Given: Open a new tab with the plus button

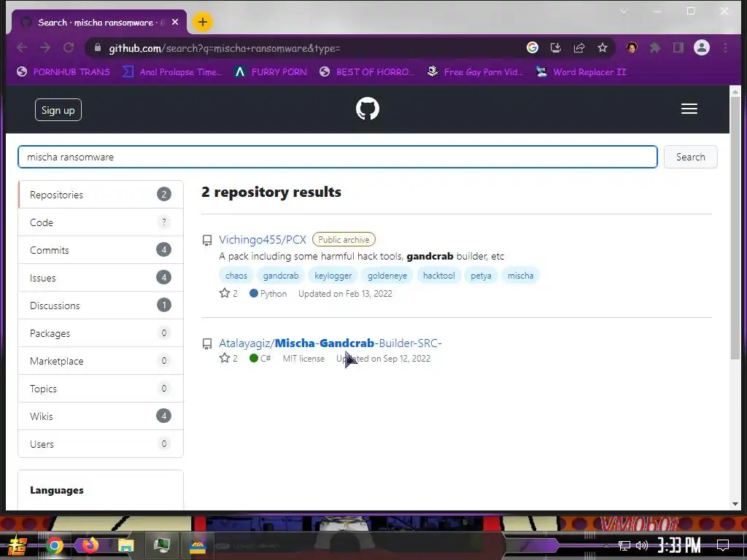Looking at the screenshot, I should 203,22.
